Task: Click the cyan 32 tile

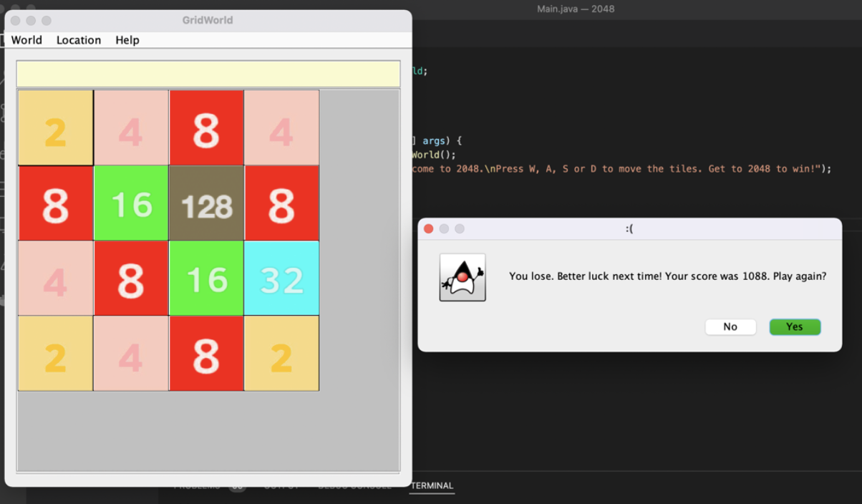Action: click(281, 278)
